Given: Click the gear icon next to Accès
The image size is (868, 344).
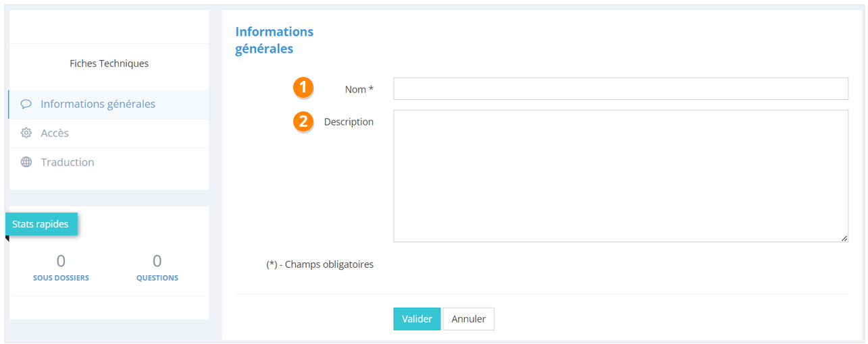Looking at the screenshot, I should coord(26,134).
